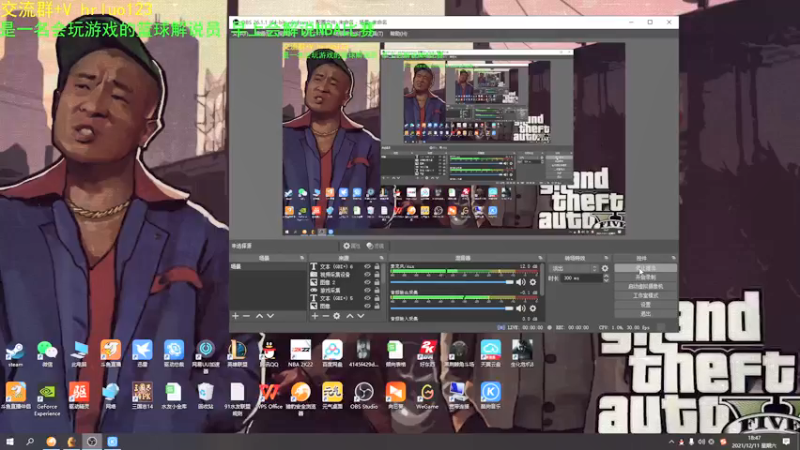The image size is (800, 450).
Task: Add a new source with plus icon
Action: pyautogui.click(x=315, y=316)
